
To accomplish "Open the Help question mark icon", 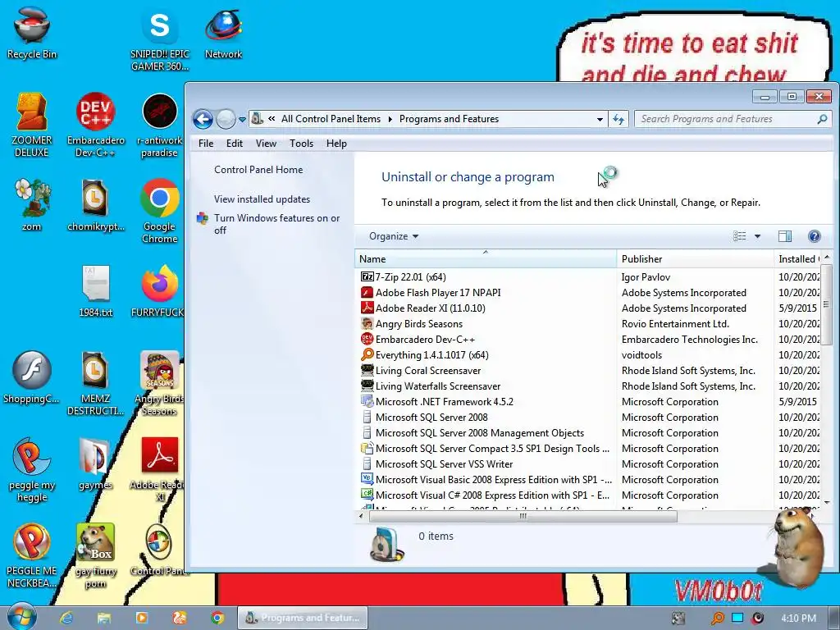I will (815, 236).
